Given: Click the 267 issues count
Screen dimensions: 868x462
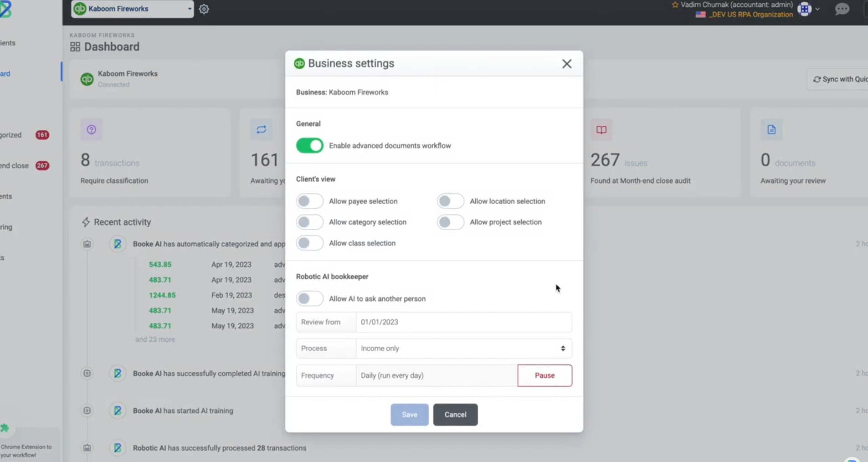Looking at the screenshot, I should pos(605,160).
